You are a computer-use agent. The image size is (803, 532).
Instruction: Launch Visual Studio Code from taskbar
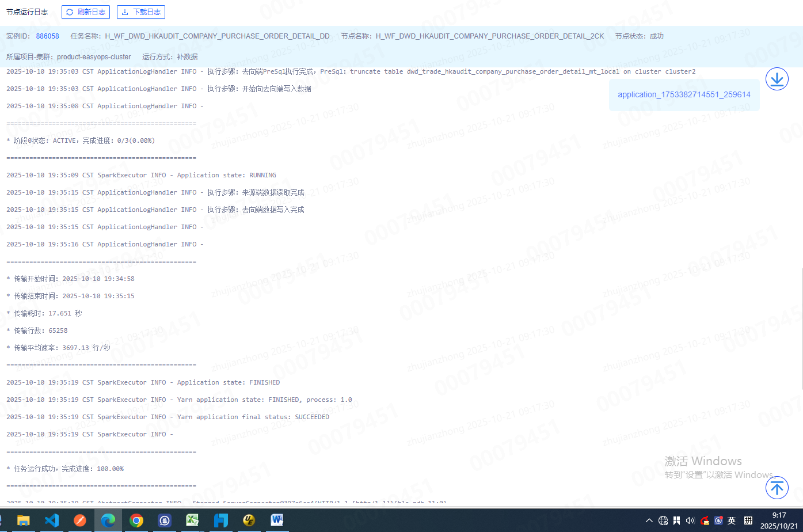pyautogui.click(x=52, y=520)
